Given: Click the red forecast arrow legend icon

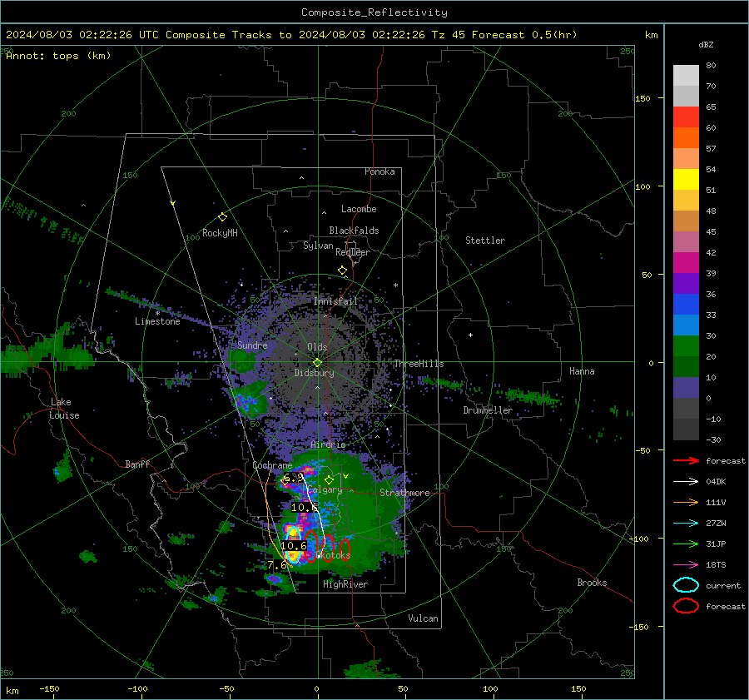Looking at the screenshot, I should (686, 460).
